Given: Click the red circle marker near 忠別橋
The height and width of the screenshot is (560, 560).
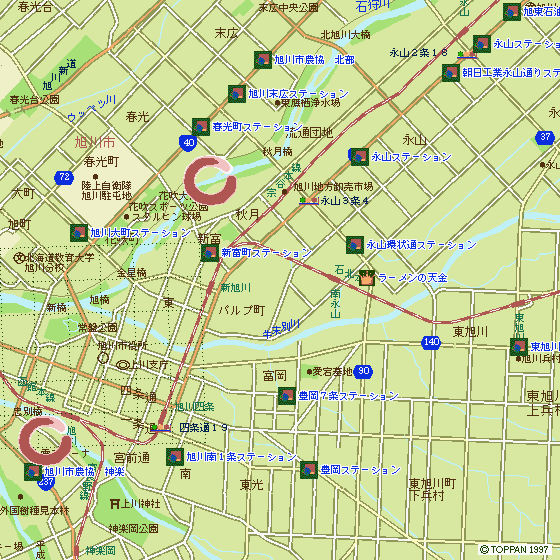Looking at the screenshot, I should [46, 440].
